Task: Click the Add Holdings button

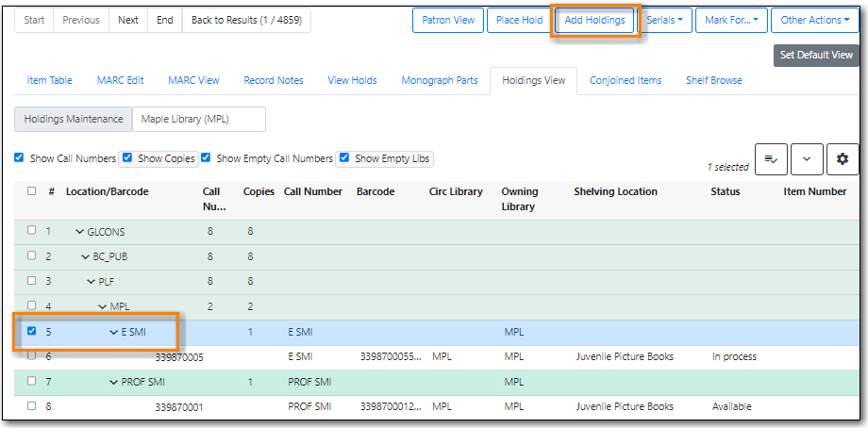Action: 594,20
